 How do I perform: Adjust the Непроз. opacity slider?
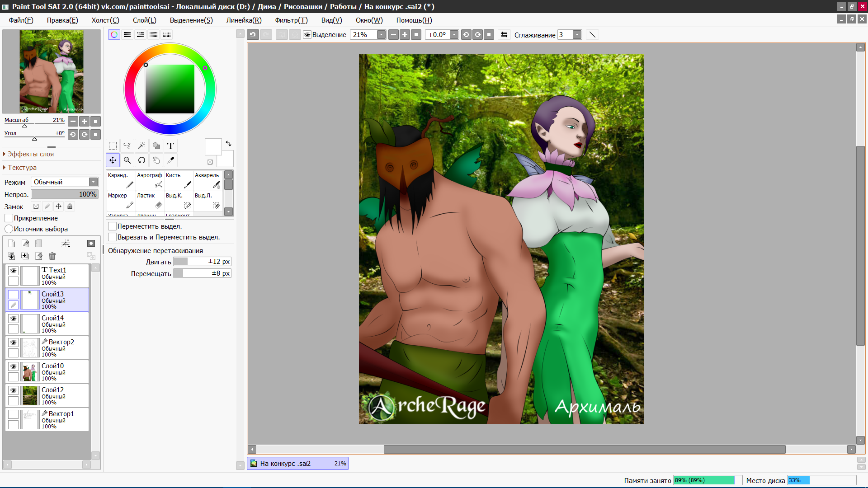(65, 194)
